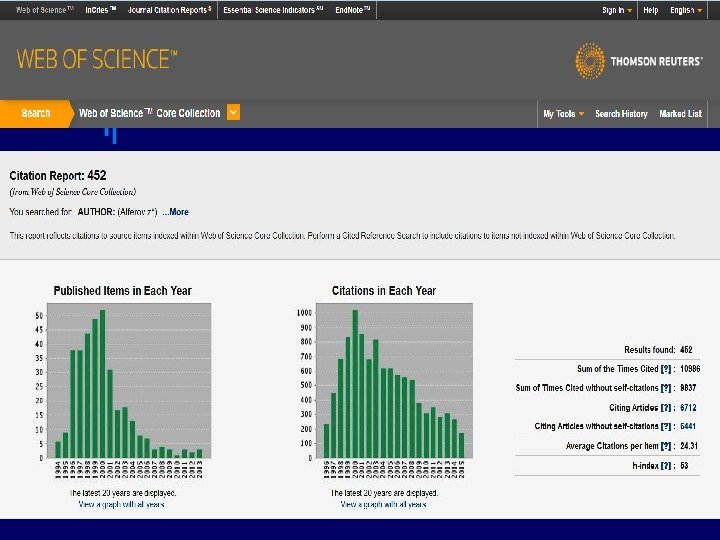Open help for Citing Articles without self-citations
The height and width of the screenshot is (540, 720).
[x=665, y=426]
